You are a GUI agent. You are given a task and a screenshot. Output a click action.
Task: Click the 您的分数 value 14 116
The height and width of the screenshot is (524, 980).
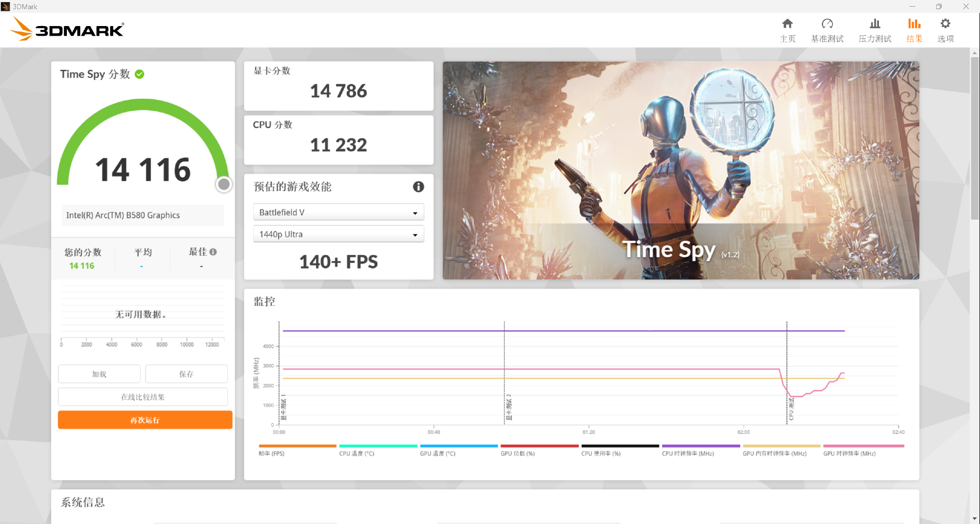coord(82,266)
